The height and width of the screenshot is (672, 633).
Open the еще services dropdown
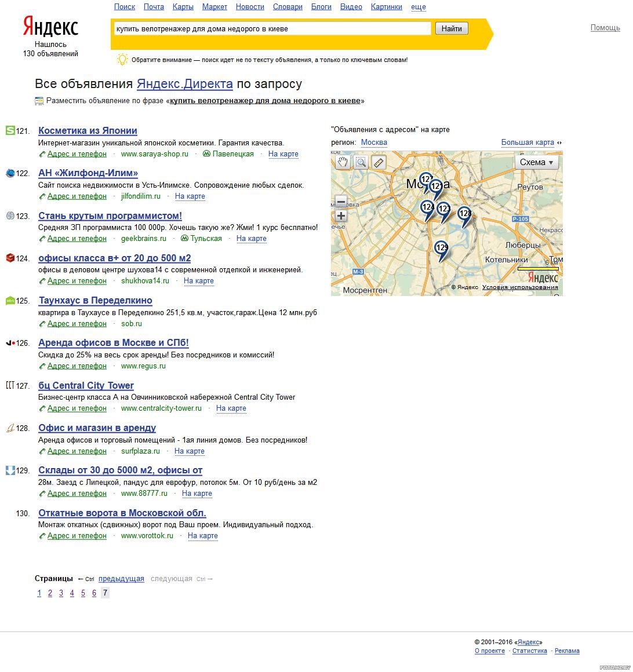click(x=418, y=7)
